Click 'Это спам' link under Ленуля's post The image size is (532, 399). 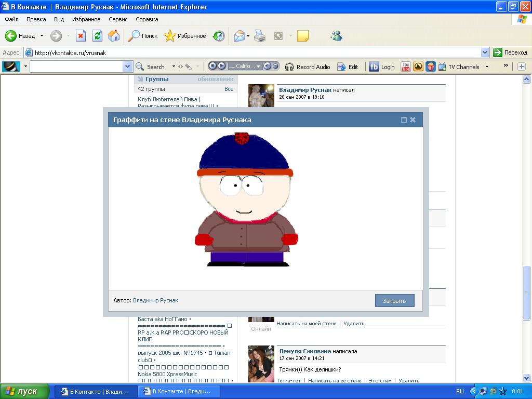pos(380,380)
